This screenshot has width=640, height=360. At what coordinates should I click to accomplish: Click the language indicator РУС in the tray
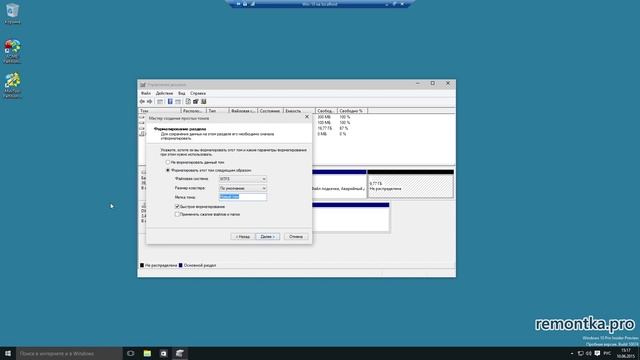[x=607, y=353]
